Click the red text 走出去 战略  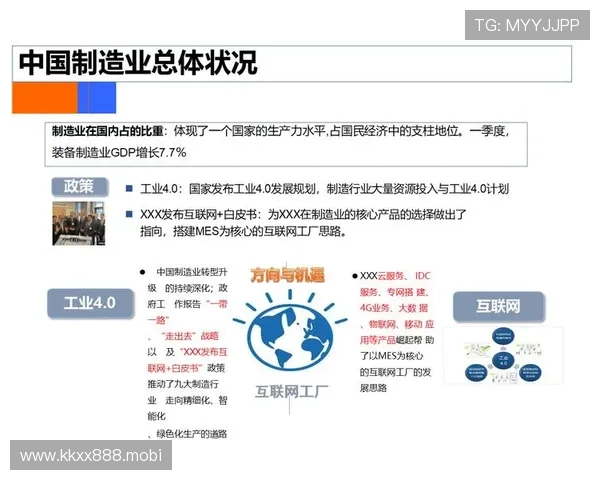click(x=190, y=336)
